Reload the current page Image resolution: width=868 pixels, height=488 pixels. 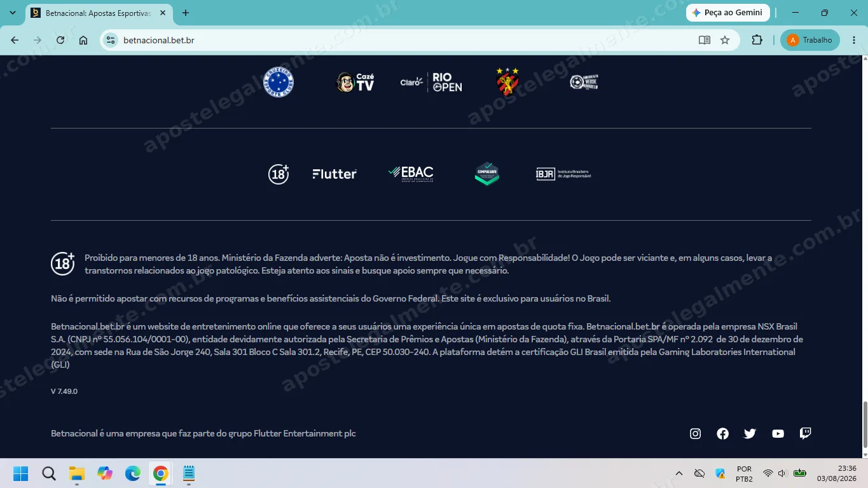click(x=60, y=40)
